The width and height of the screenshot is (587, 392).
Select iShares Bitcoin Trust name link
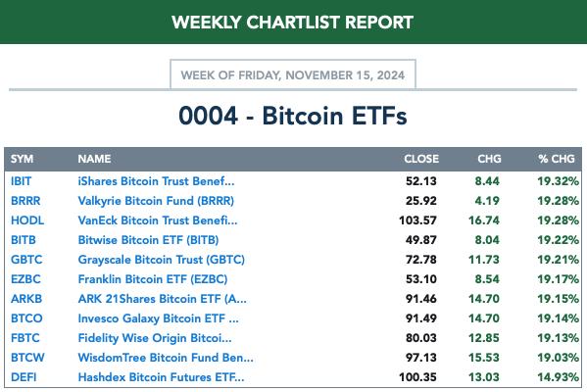coord(156,181)
